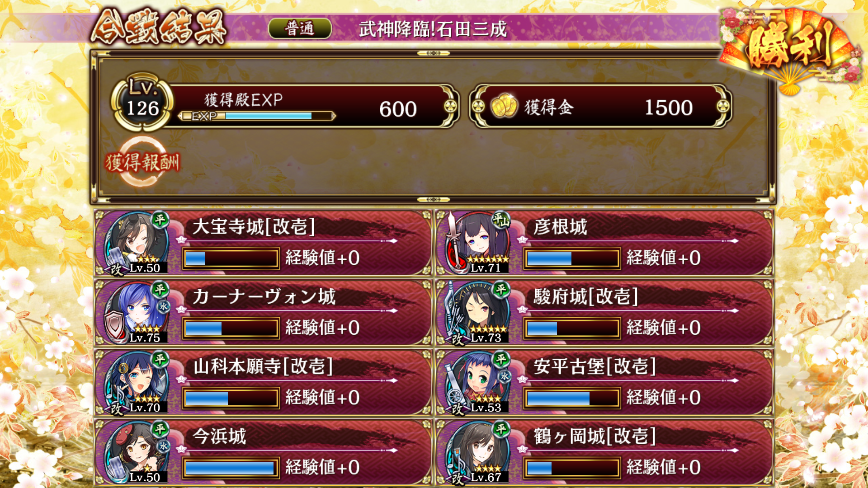This screenshot has width=868, height=488.
Task: Click the 獲得報酬 rewards stamp
Action: 142,162
